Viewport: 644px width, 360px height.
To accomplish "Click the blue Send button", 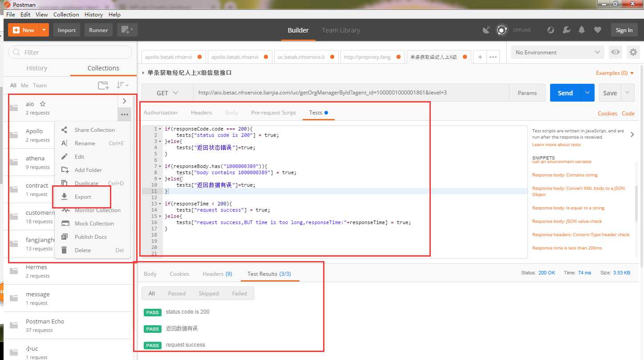I will point(565,93).
